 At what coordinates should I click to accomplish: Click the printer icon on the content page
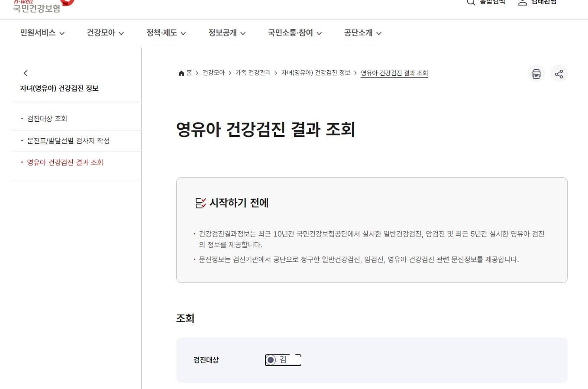click(536, 74)
